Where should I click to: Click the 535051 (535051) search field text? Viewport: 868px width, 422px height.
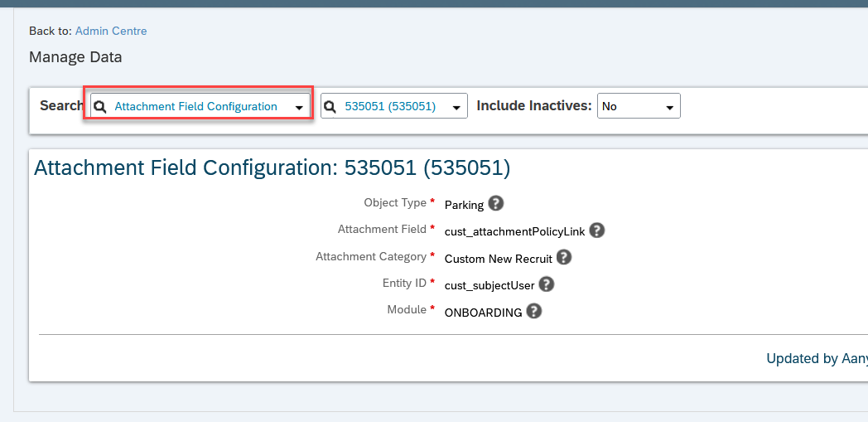tap(390, 106)
